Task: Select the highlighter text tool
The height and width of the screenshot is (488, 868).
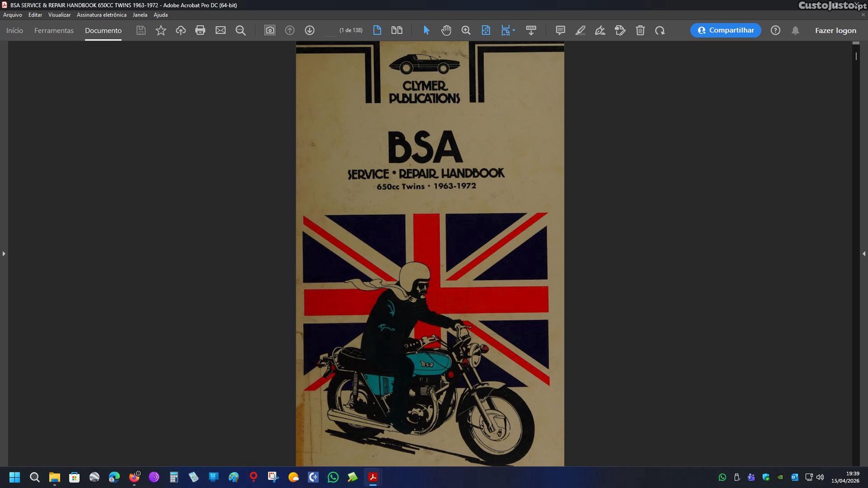Action: [580, 31]
